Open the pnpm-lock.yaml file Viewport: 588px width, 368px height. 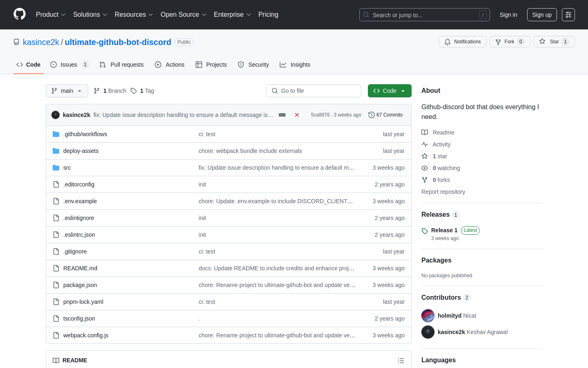tap(83, 302)
